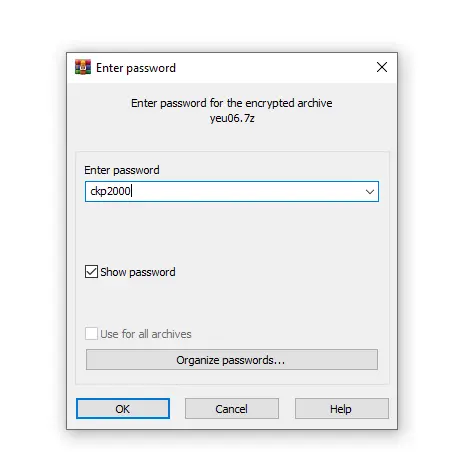Click the Show password label text
460x473 pixels.
(x=138, y=272)
